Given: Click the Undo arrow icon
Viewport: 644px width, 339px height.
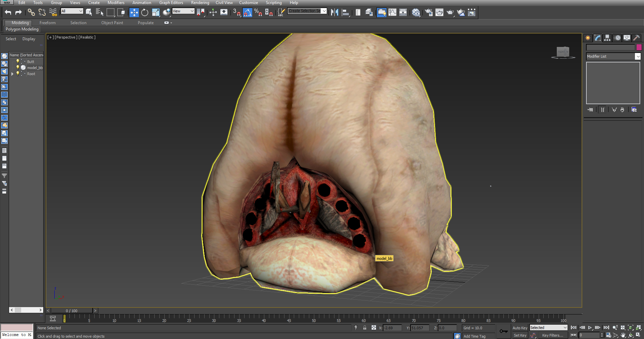Looking at the screenshot, I should [x=8, y=13].
